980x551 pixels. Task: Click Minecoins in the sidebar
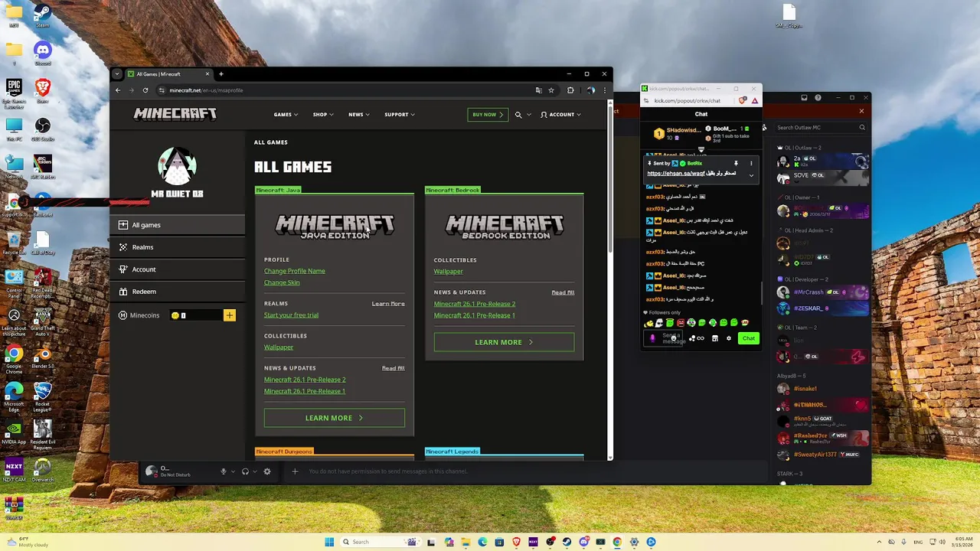[139, 315]
